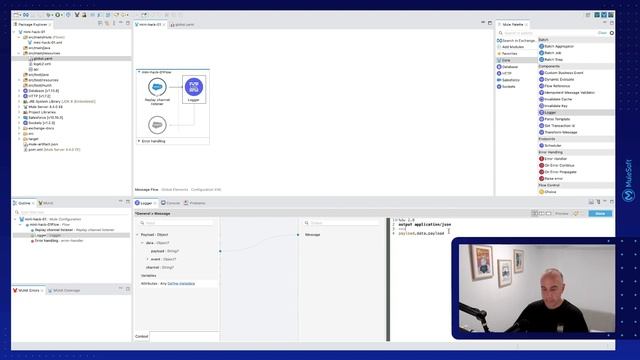Collapse src/main/resources folder
Viewport: 640px width, 360px height.
(19, 53)
